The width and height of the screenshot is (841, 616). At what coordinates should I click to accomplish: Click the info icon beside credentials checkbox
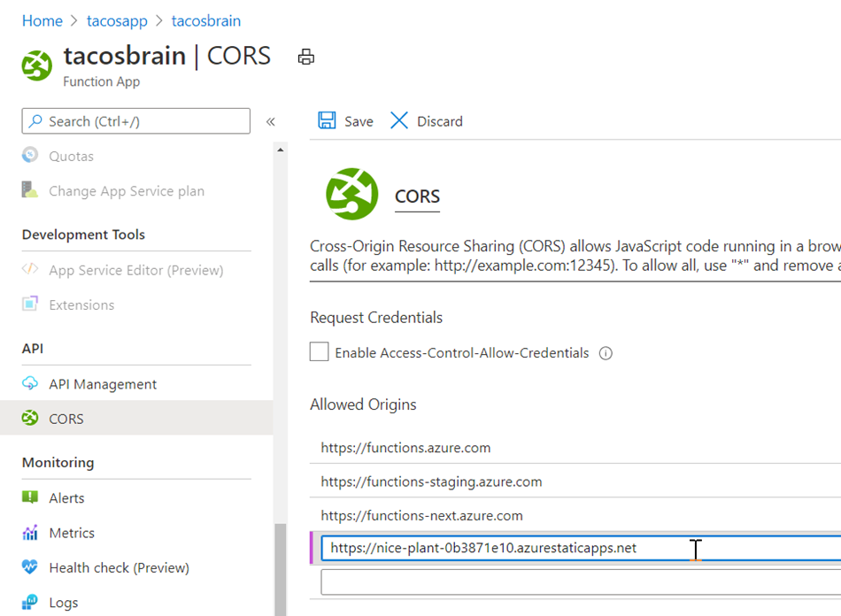tap(606, 352)
